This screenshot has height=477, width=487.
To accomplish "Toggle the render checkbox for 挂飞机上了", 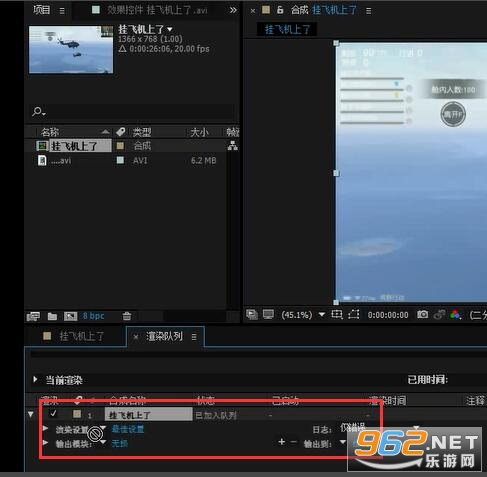I will (x=53, y=414).
